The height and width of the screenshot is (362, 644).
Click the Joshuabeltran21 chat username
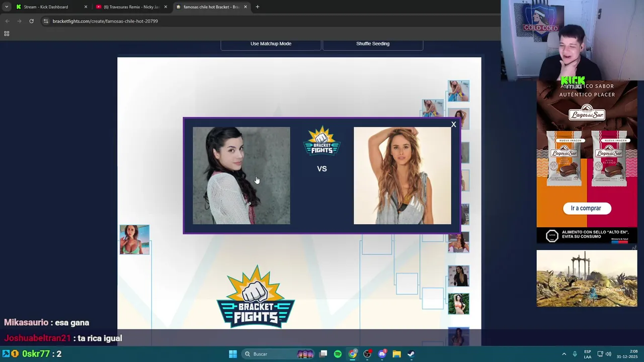(37, 338)
